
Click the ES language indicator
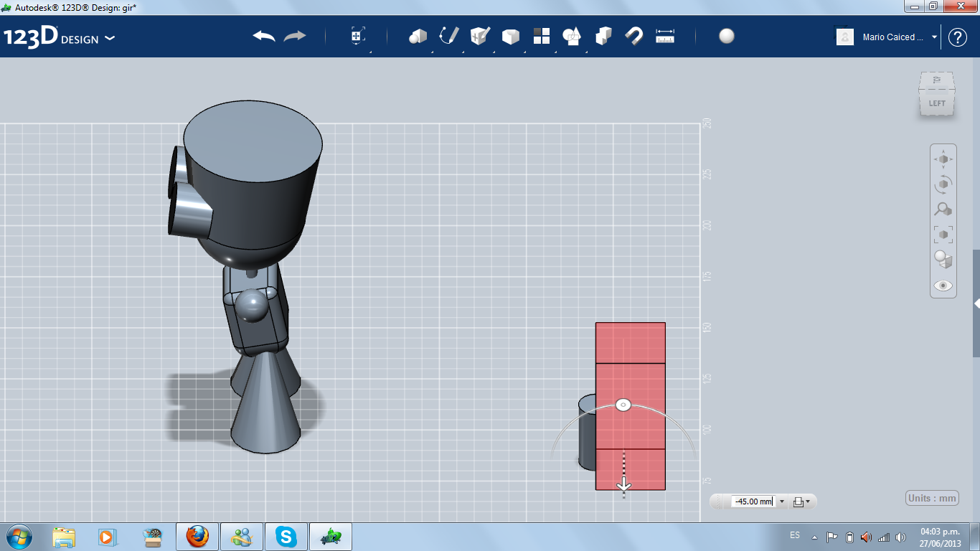tap(795, 535)
